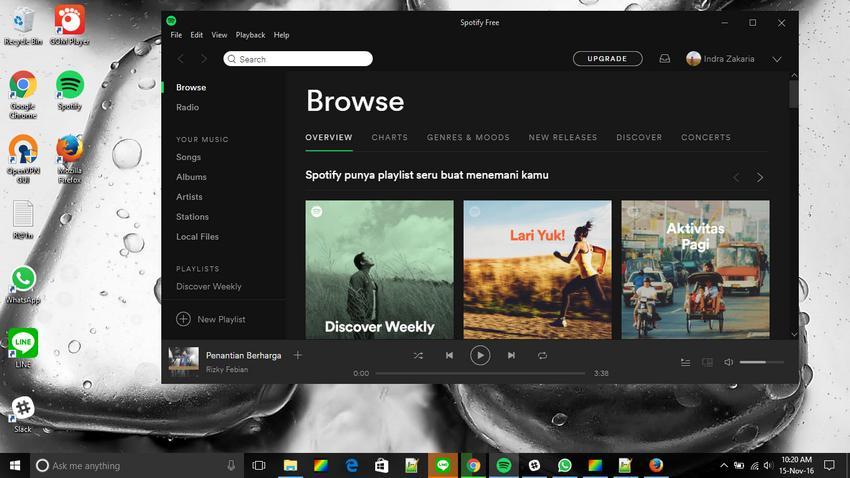Open the View menu
The width and height of the screenshot is (850, 478).
tap(219, 35)
